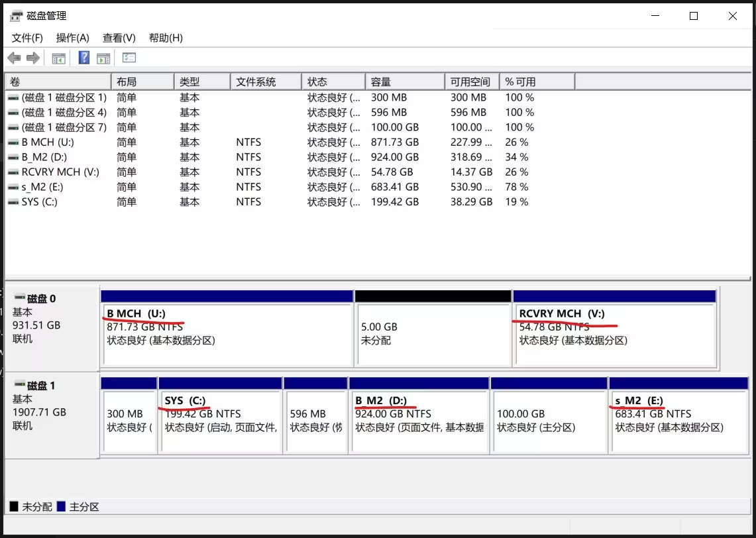
Task: Click the show/hide console tree toolbar icon
Action: tap(58, 58)
